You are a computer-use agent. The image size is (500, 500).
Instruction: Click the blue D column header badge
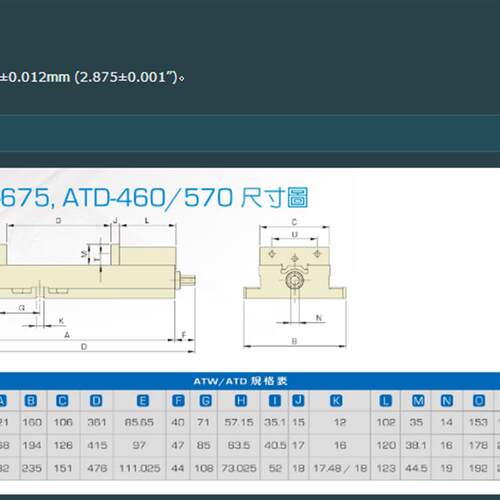(96, 401)
